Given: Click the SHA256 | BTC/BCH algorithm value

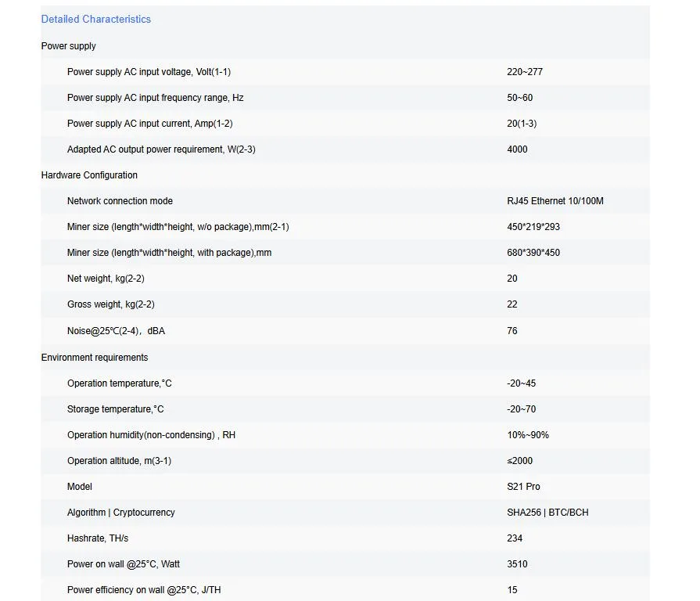Looking at the screenshot, I should (x=547, y=513).
